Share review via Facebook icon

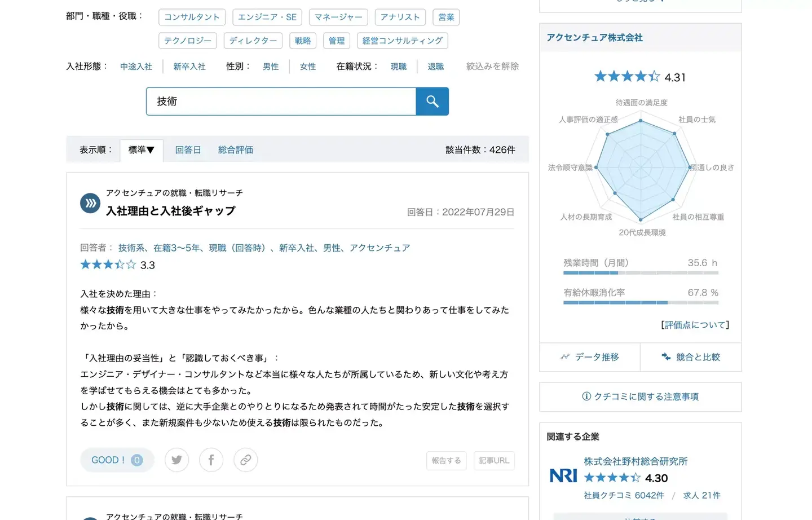coord(211,460)
